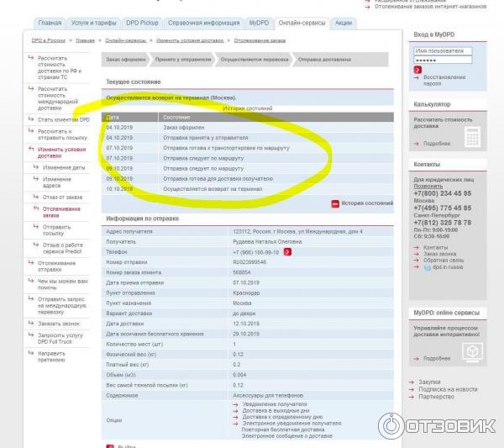Screen dimensions: 504x448
Task: Select Отслеживание заказа sidebar subitem
Action: point(61,212)
